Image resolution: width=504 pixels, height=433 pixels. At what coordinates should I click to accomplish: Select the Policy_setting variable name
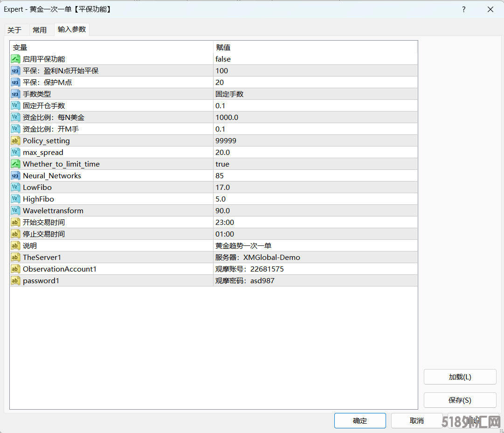click(46, 141)
